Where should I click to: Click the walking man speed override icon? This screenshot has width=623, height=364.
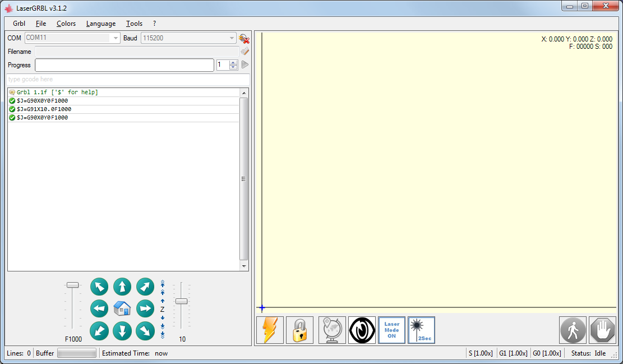point(573,330)
